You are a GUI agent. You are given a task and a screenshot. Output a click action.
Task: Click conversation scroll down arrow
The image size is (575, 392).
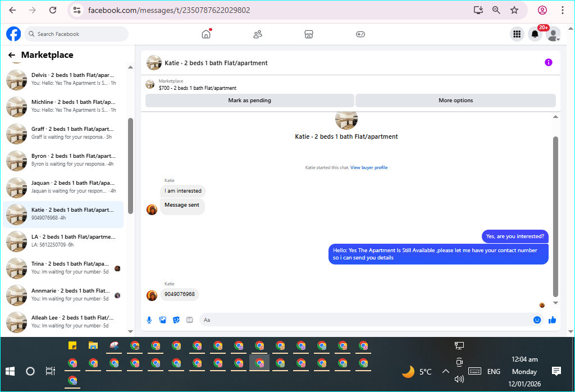[555, 303]
